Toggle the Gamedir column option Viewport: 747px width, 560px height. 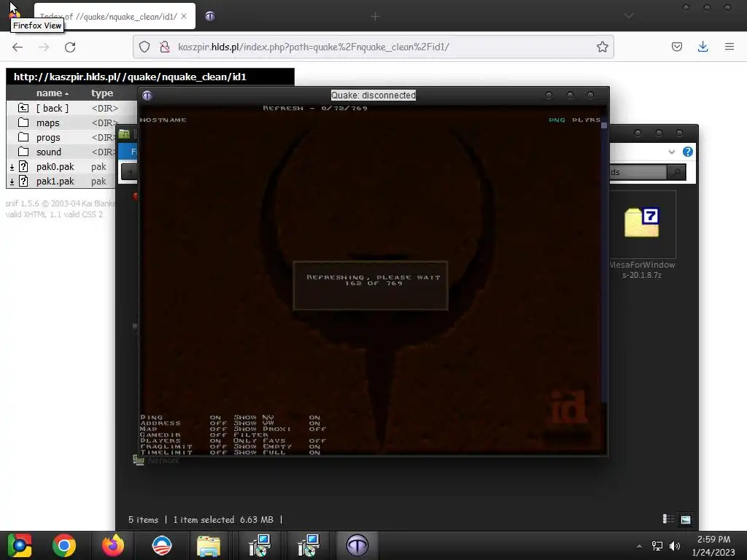[x=183, y=435]
